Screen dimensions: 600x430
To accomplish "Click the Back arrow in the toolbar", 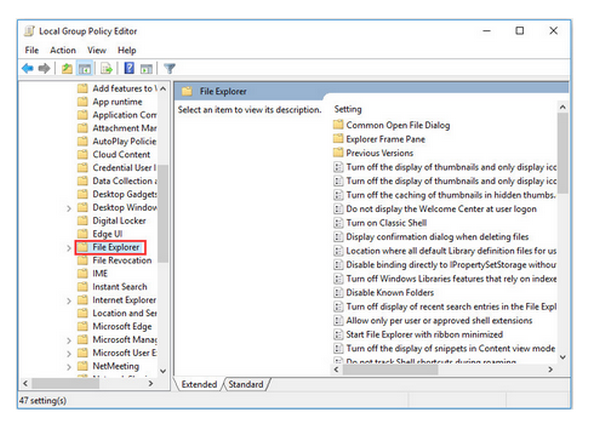I will pos(28,68).
